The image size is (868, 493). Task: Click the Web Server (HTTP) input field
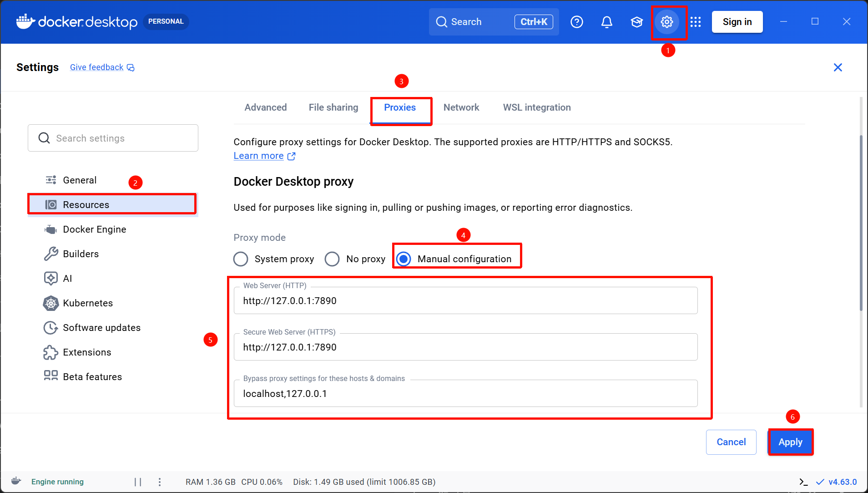465,300
